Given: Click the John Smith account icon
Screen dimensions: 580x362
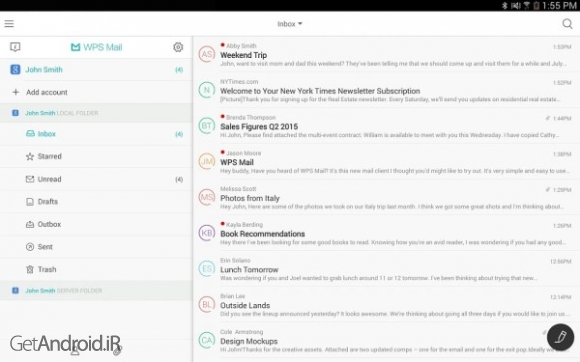Looking at the screenshot, I should [x=15, y=70].
